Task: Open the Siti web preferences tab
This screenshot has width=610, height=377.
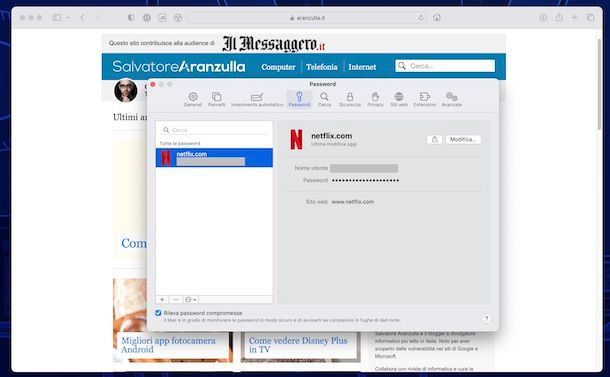Action: (399, 99)
